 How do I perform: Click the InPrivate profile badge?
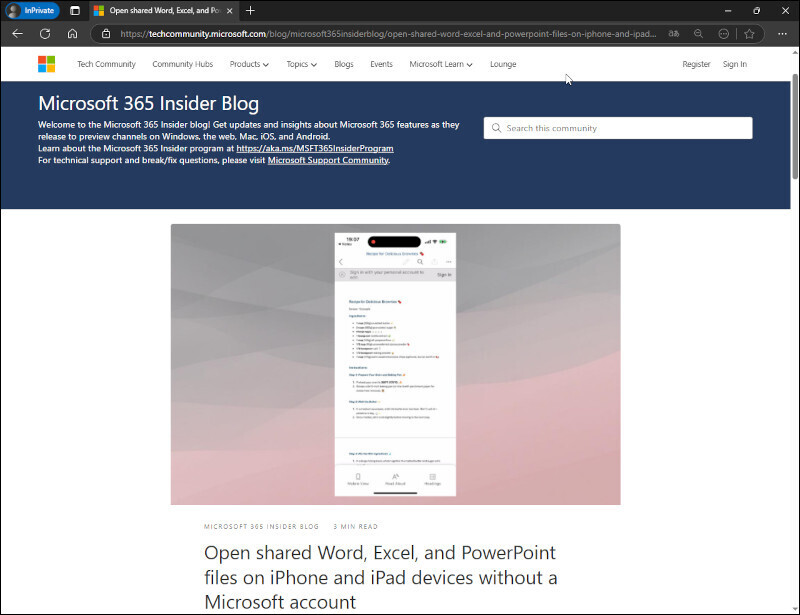[x=32, y=10]
